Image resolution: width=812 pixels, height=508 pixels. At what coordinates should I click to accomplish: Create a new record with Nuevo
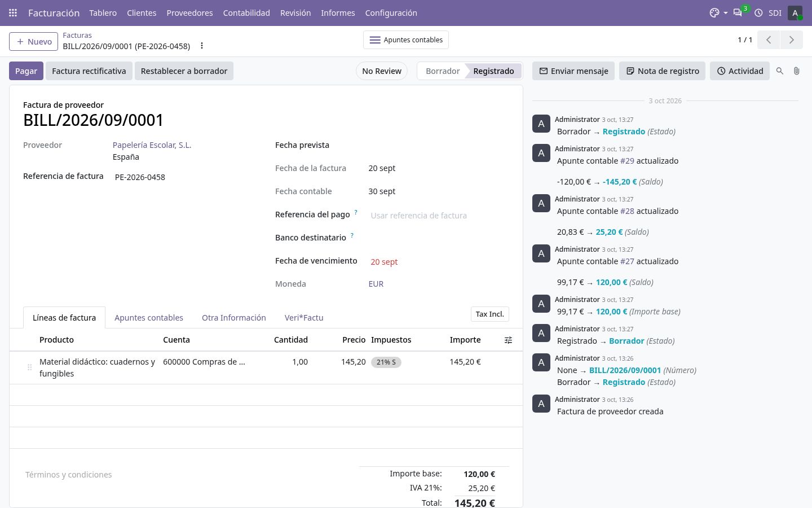pos(34,41)
